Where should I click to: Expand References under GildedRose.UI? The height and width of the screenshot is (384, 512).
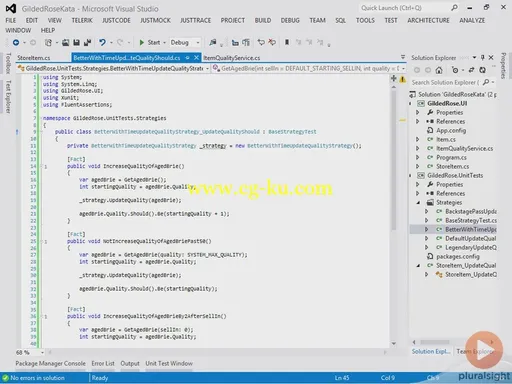[418, 121]
